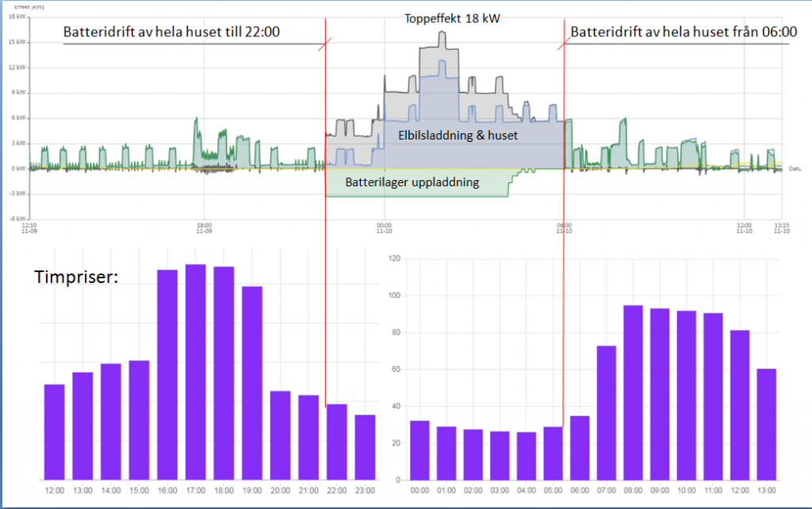Click the 'Elbilsladdning & huset' area label
The width and height of the screenshot is (812, 509).
[x=458, y=135]
